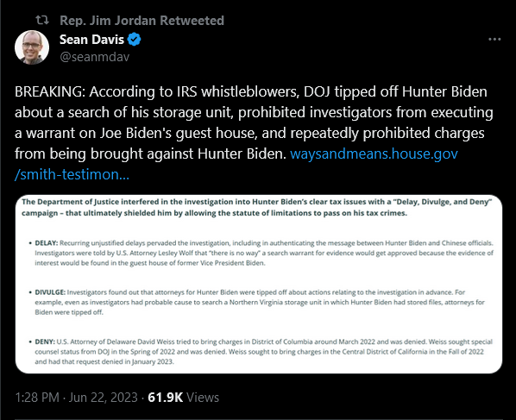Open the three-dot more options menu
The image size is (516, 420).
[494, 39]
